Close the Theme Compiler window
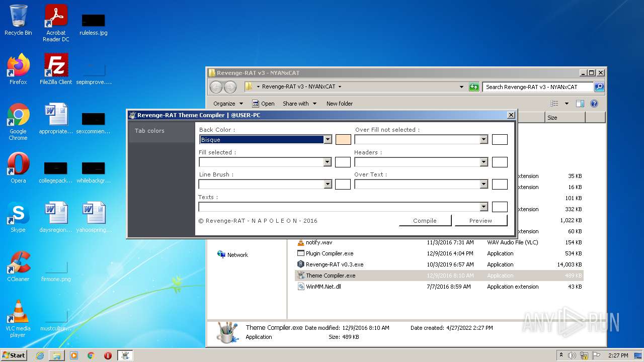Screen dimensions: 644x362 point(511,115)
